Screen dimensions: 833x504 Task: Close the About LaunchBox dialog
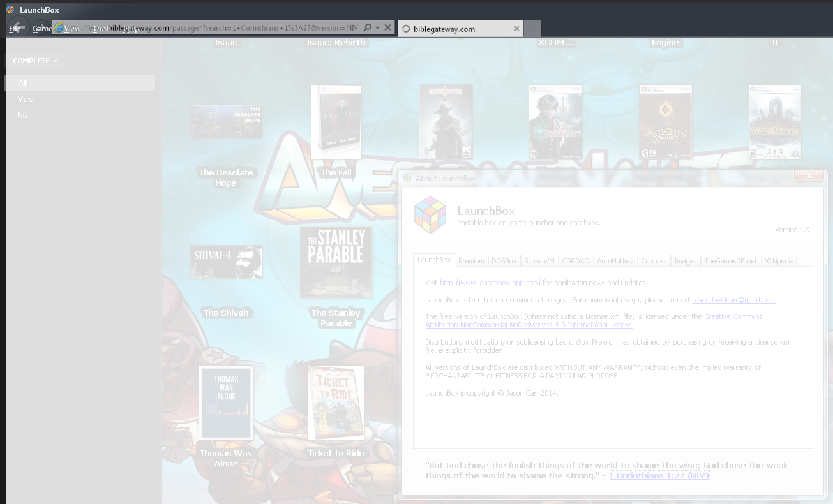pyautogui.click(x=809, y=175)
